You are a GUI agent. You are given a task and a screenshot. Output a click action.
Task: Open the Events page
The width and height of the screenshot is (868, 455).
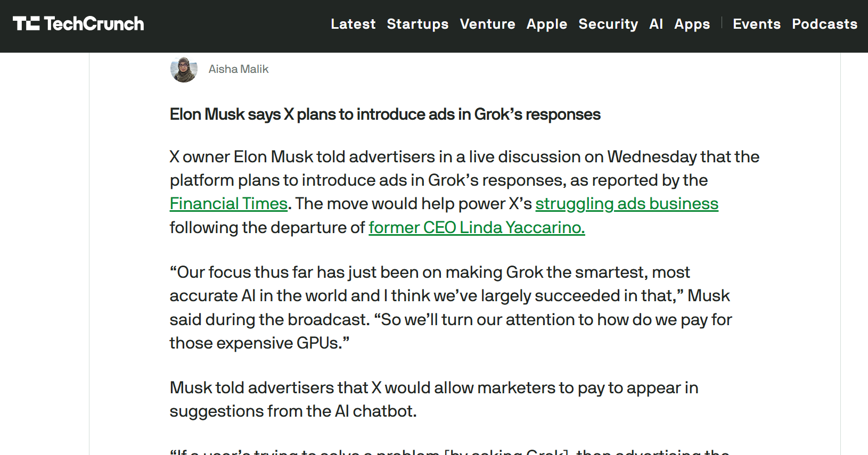pyautogui.click(x=757, y=24)
